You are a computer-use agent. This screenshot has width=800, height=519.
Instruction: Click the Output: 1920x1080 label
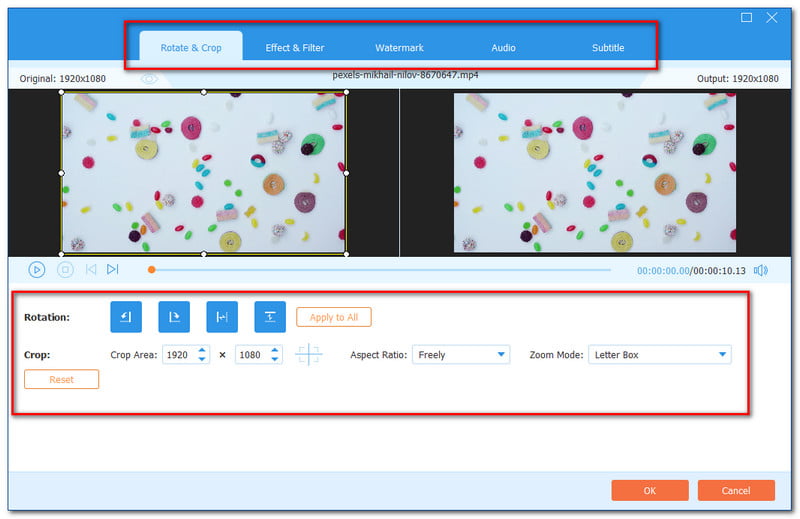tap(738, 79)
